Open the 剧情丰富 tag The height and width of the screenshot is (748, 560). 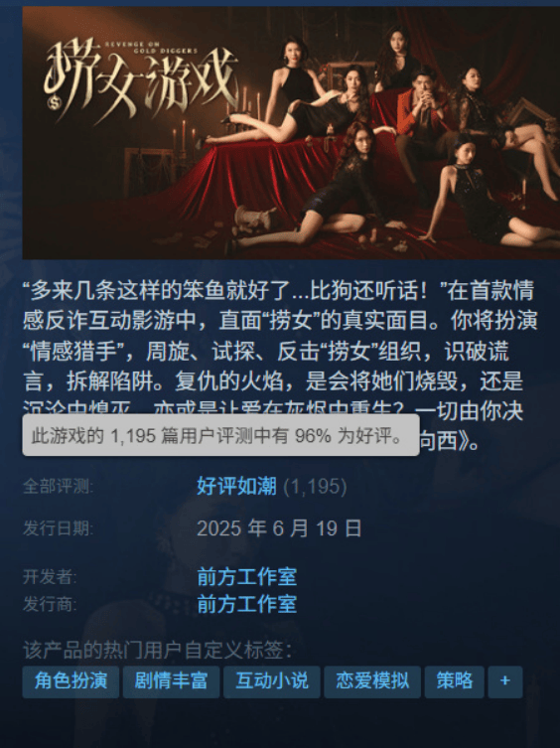[171, 681]
